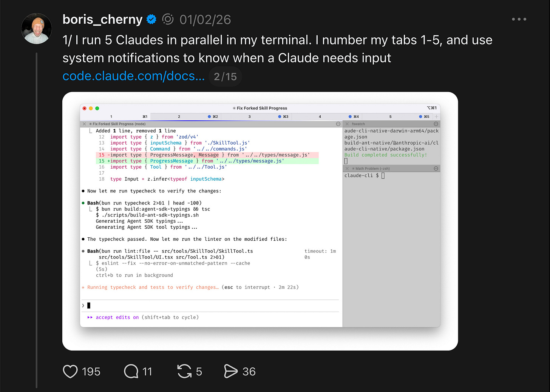Click the 2/15 thread position badge
This screenshot has height=392, width=550.
225,77
